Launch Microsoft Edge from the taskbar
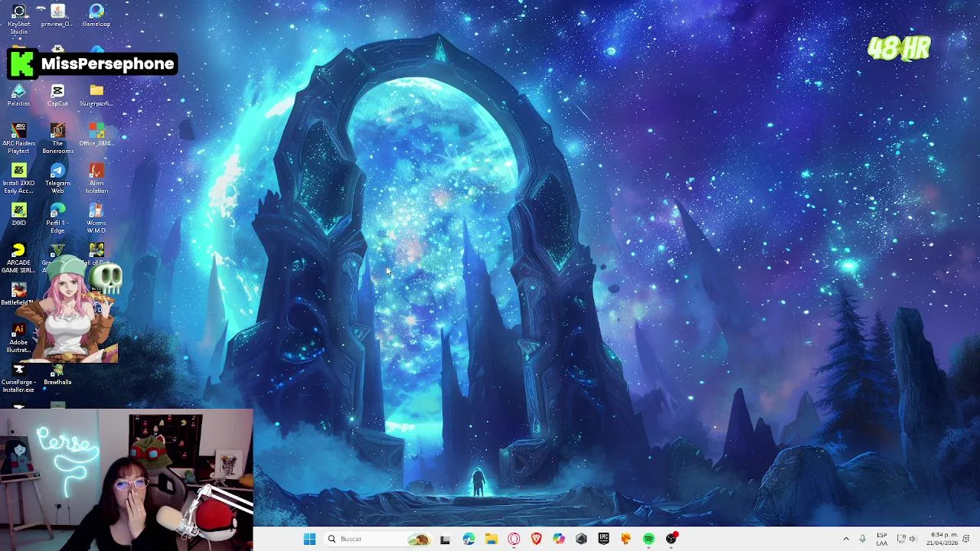 [x=469, y=539]
